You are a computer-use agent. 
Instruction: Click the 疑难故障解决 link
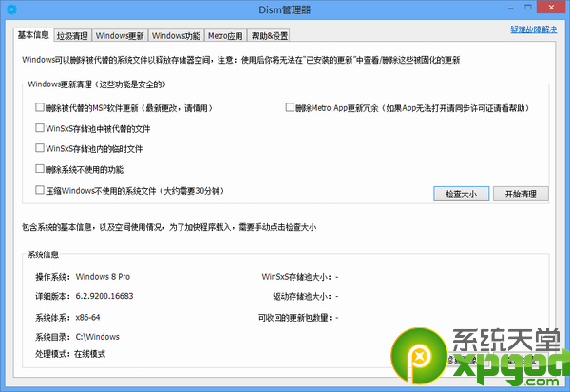pos(534,29)
